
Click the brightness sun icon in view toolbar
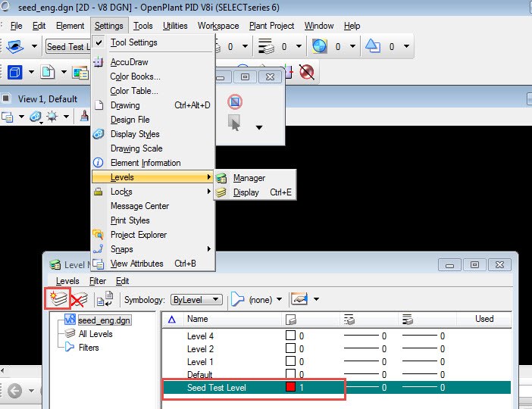(52, 117)
